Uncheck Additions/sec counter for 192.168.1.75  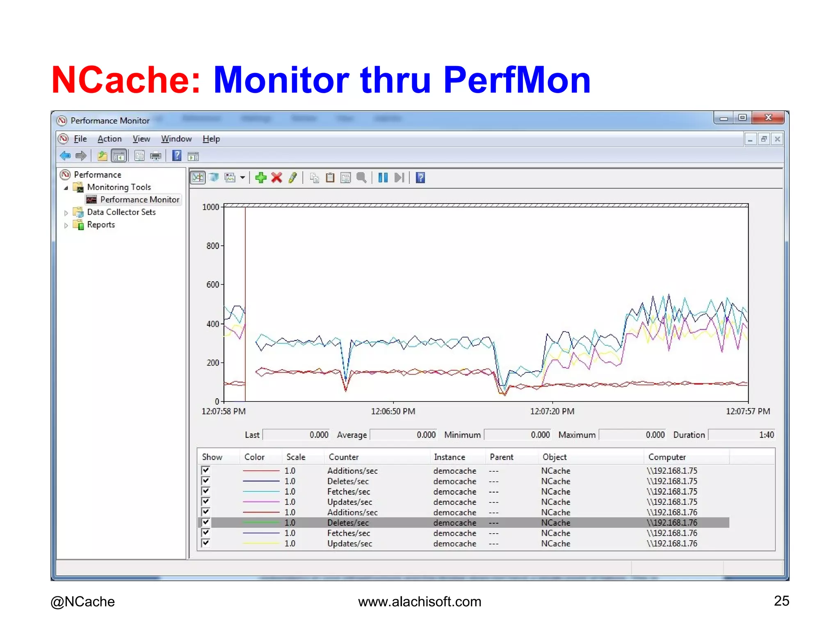(206, 470)
